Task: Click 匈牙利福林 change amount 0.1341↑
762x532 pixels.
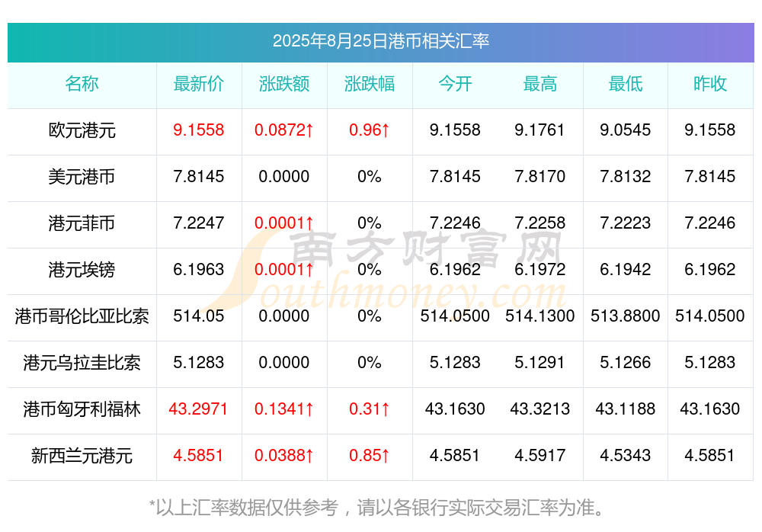Action: tap(284, 409)
